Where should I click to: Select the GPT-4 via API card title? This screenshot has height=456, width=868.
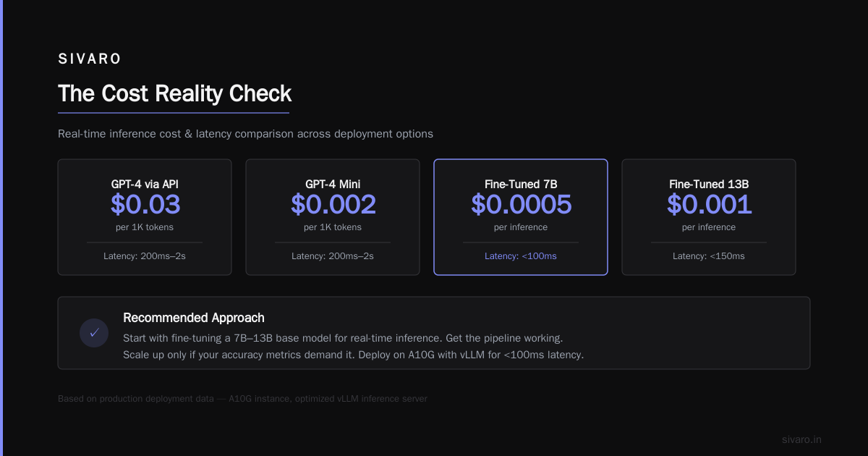coord(145,185)
